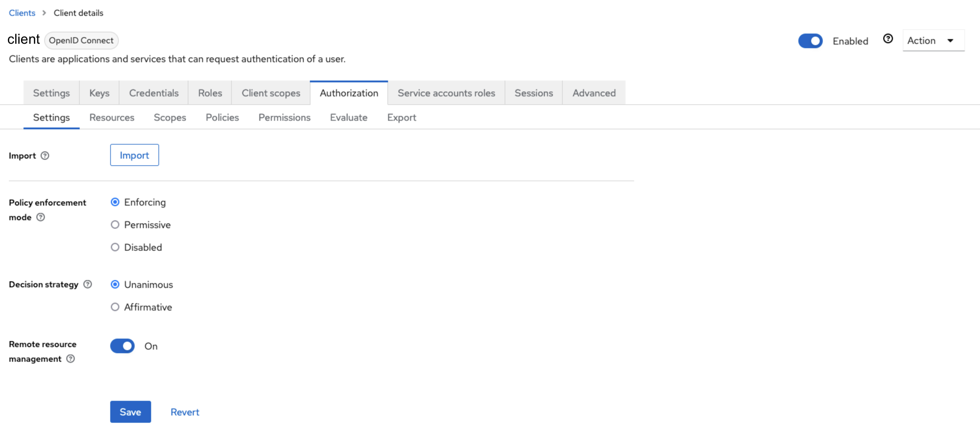Disable the client using the Enabled toggle
The height and width of the screenshot is (442, 980).
tap(810, 41)
